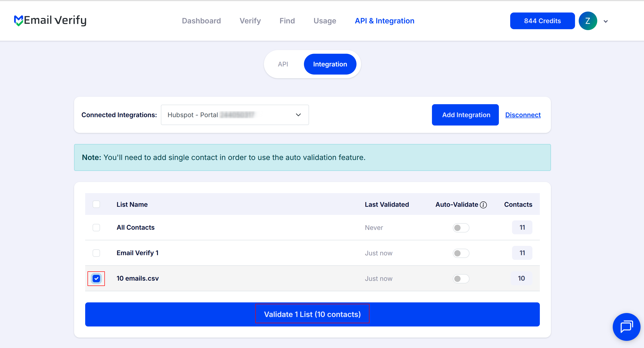Click the All Contacts list name
This screenshot has width=644, height=348.
(135, 228)
